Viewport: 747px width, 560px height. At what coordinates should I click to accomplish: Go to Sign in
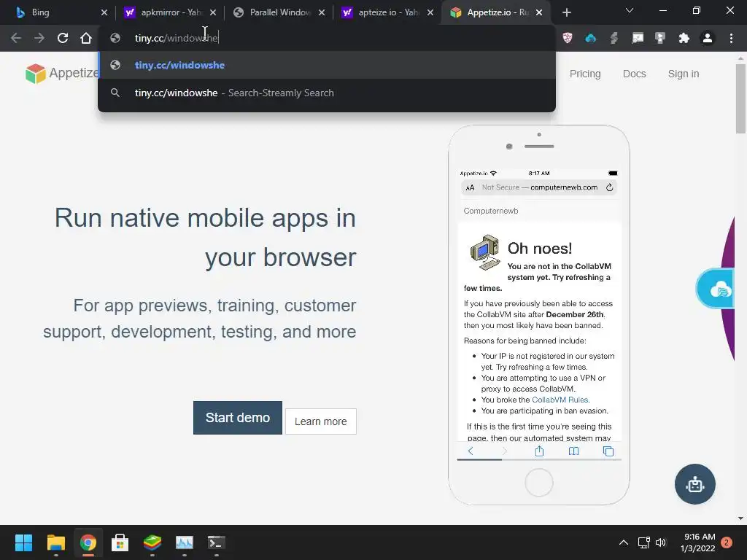(683, 74)
